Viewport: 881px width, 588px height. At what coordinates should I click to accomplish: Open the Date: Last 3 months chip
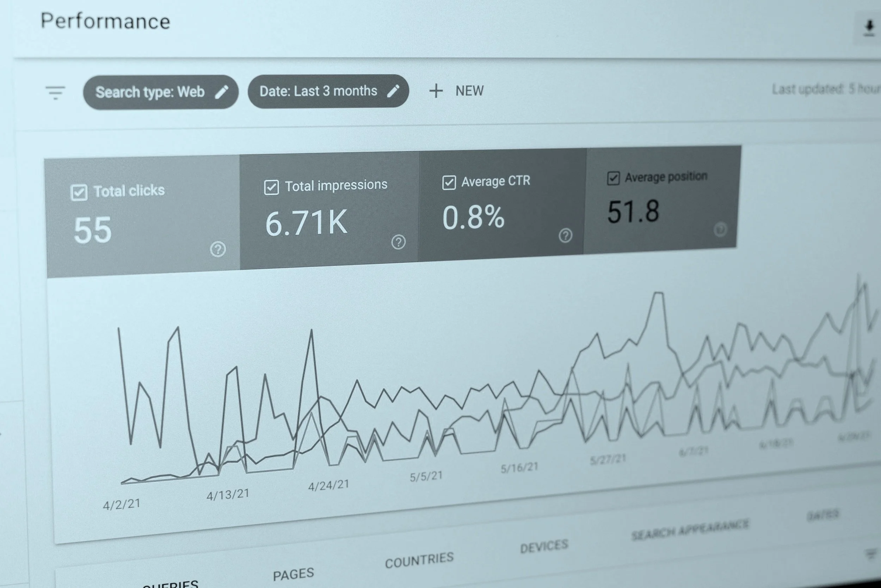[x=318, y=91]
